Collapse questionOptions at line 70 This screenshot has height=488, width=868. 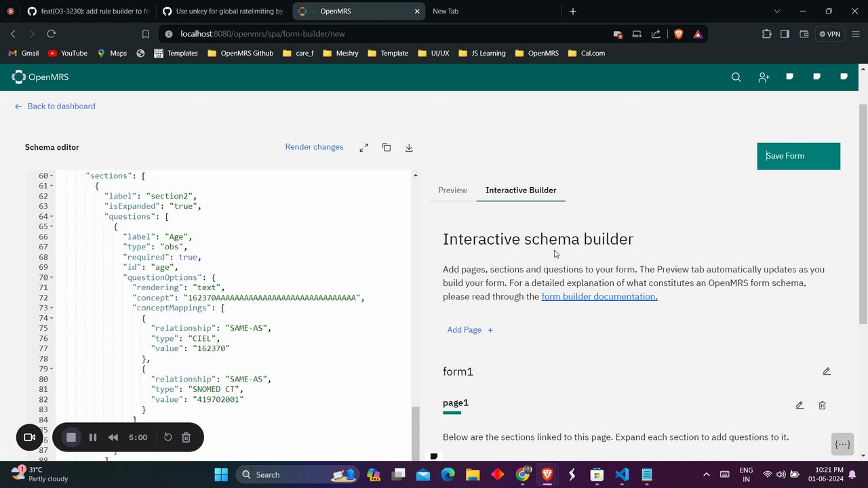coord(52,278)
